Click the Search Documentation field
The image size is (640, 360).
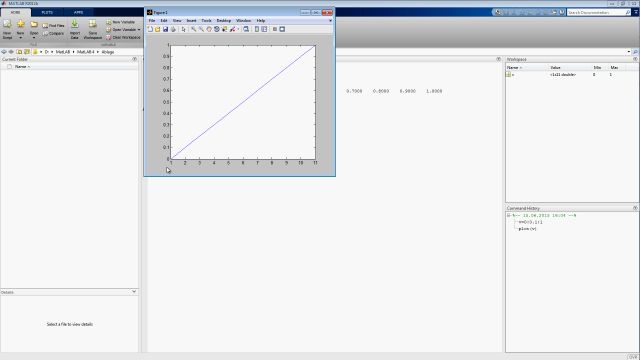(x=596, y=13)
